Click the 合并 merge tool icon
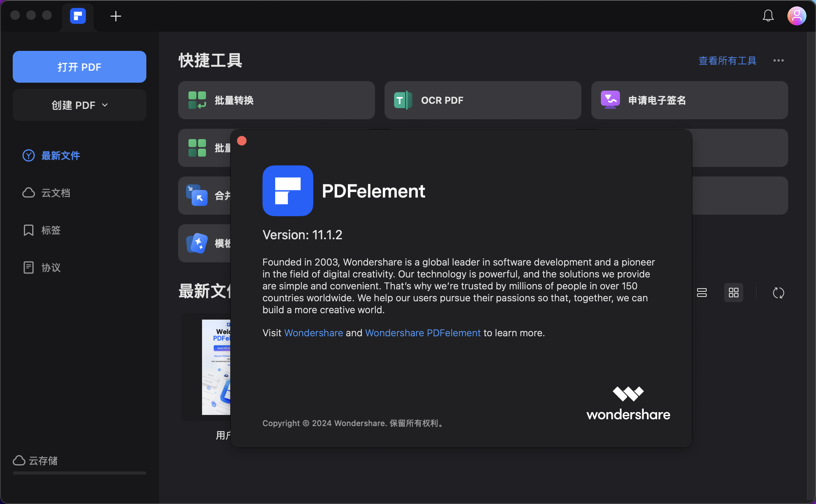This screenshot has width=816, height=504. (x=197, y=195)
